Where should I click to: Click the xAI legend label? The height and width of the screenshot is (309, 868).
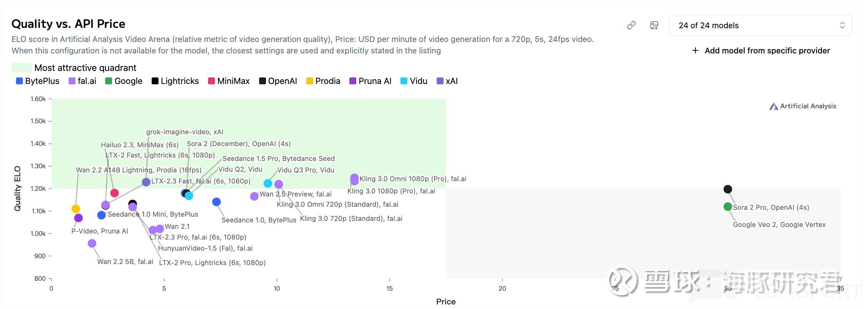452,81
